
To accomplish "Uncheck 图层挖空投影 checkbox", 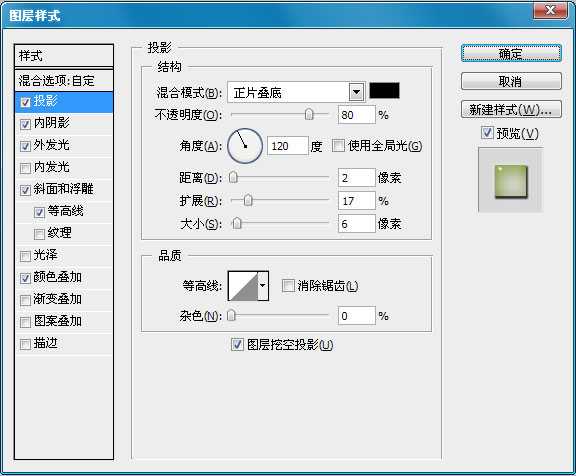I will [237, 344].
